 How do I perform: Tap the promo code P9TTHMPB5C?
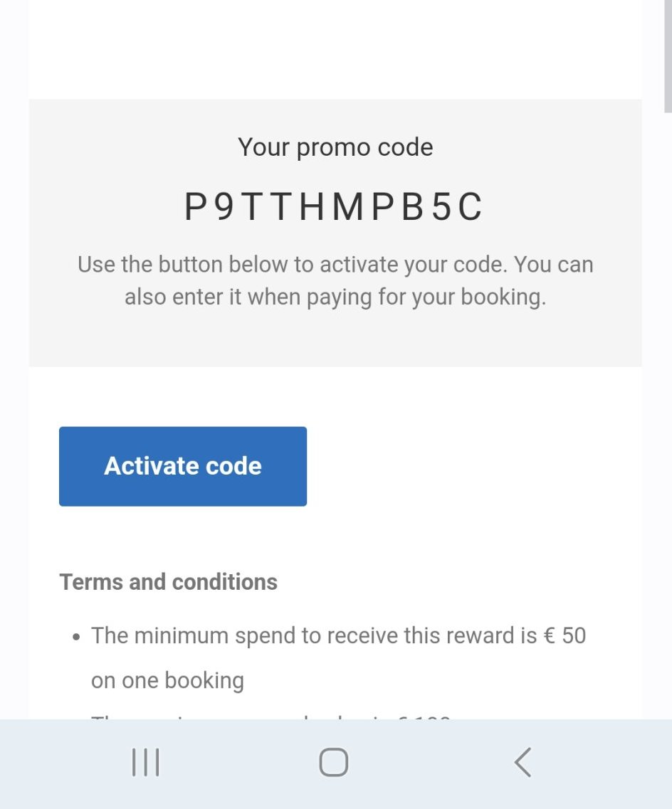click(x=334, y=208)
